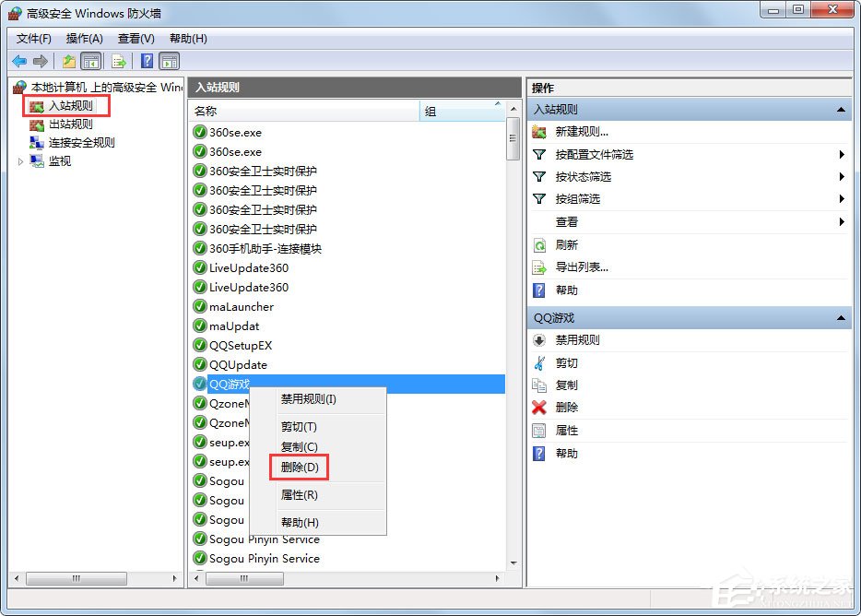Image resolution: width=861 pixels, height=616 pixels.
Task: Click the Refresh icon under 入站规则 actions
Action: 537,247
